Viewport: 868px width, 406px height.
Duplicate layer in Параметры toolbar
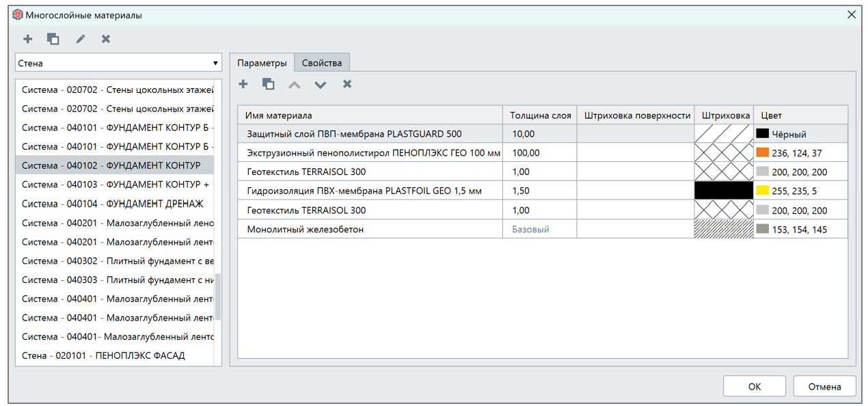point(269,84)
